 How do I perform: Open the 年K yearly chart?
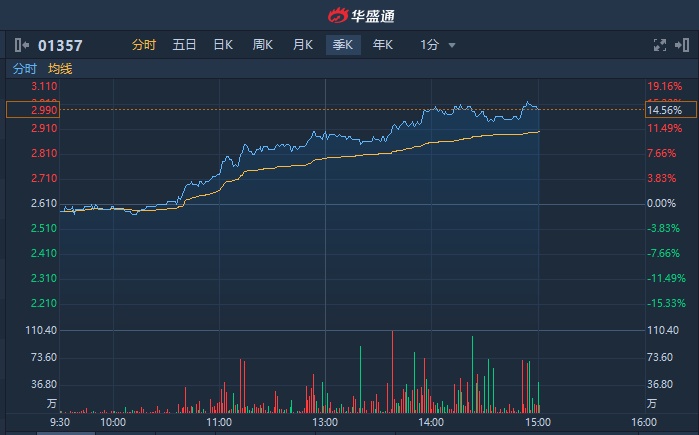point(383,45)
